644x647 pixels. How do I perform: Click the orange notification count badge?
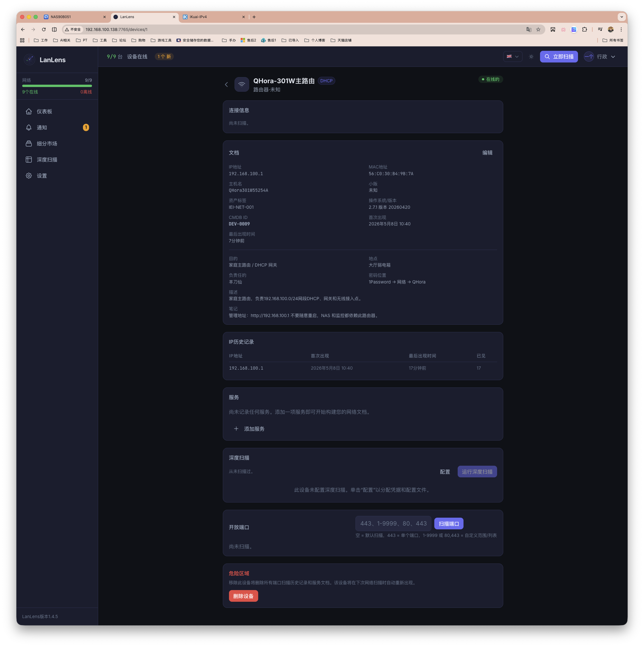[x=86, y=128]
